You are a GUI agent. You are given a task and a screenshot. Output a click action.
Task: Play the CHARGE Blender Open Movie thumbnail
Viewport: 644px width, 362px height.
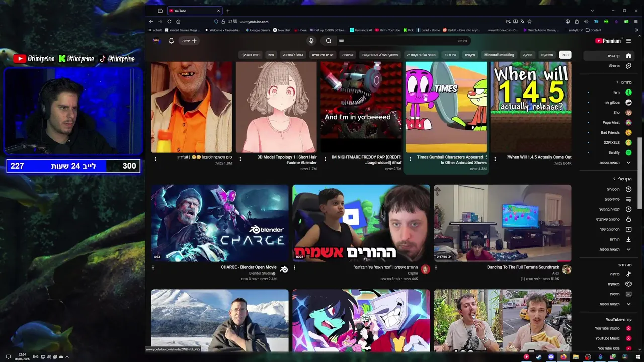tap(220, 223)
